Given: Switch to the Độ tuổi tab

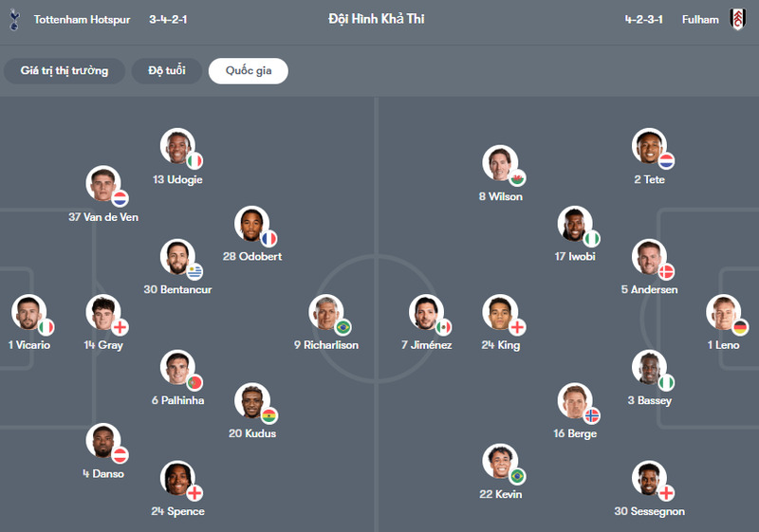Looking at the screenshot, I should (166, 71).
